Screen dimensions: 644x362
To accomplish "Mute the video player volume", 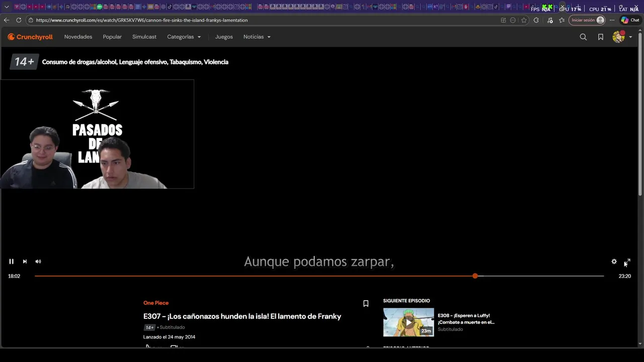I will click(38, 261).
